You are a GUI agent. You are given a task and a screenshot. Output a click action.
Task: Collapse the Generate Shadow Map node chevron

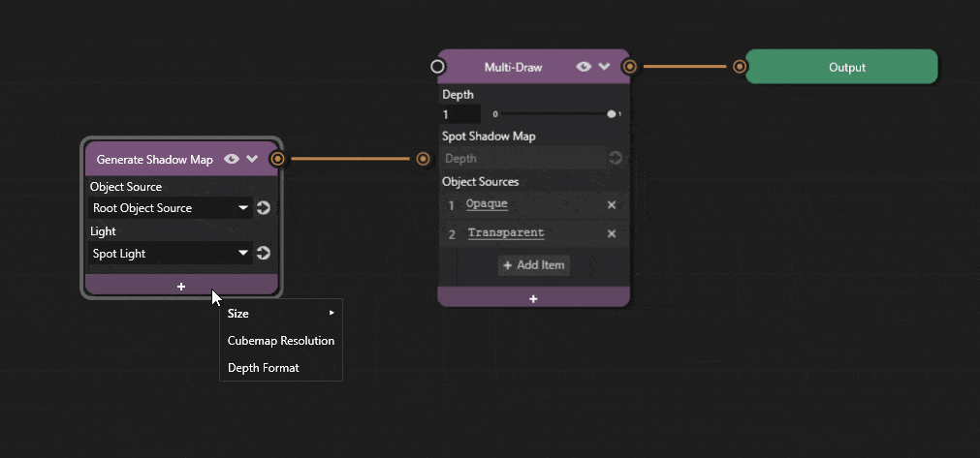(x=252, y=160)
